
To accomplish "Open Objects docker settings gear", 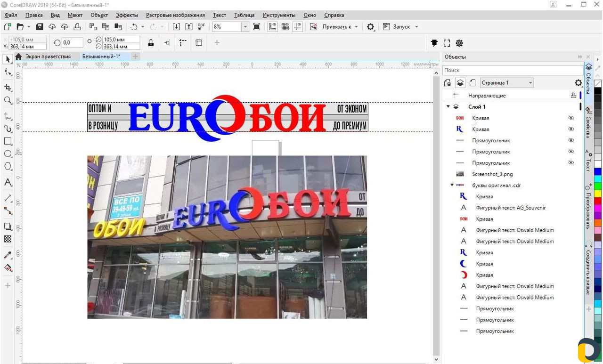I will 579,83.
